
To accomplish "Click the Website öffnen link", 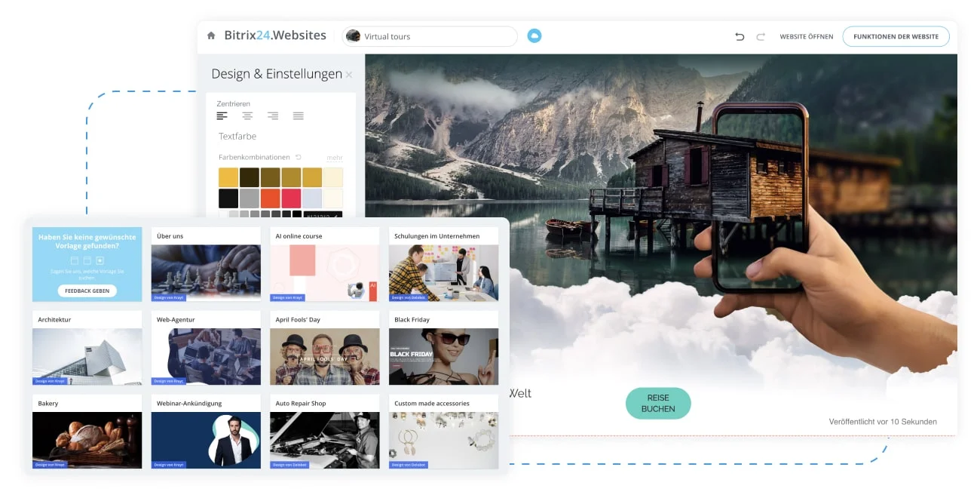I will pos(807,36).
